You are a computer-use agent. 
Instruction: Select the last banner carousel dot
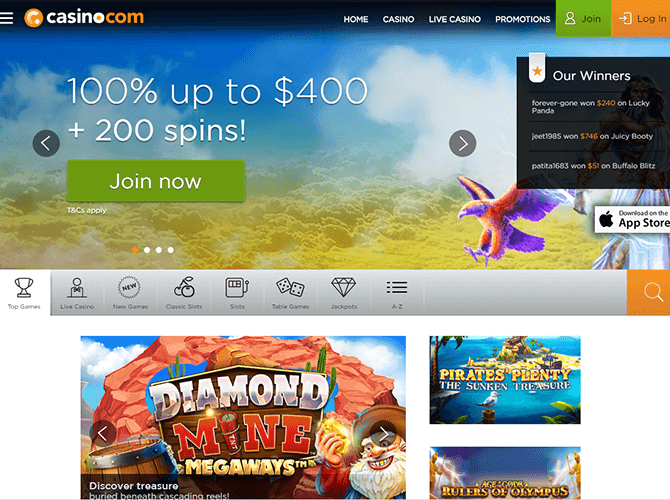(x=170, y=250)
